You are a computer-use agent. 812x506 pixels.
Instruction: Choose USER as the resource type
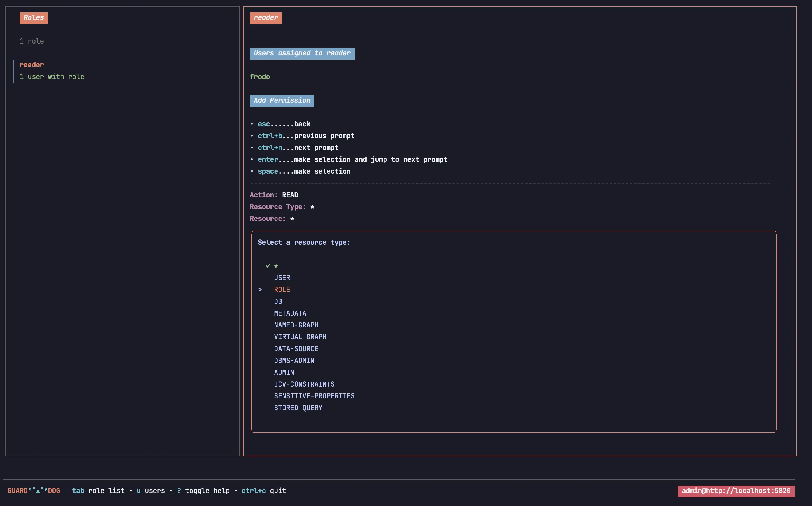coord(282,278)
